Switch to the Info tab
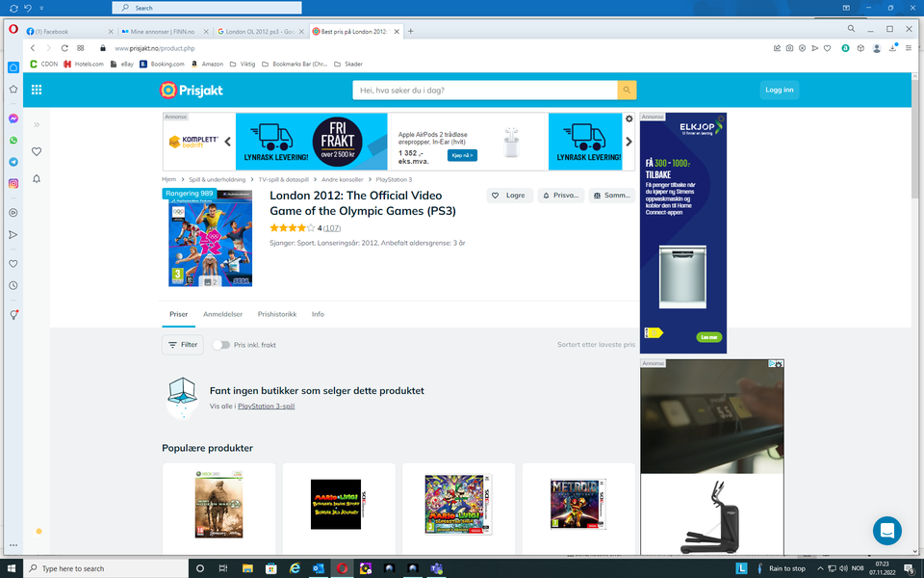This screenshot has width=924, height=578. coord(318,314)
